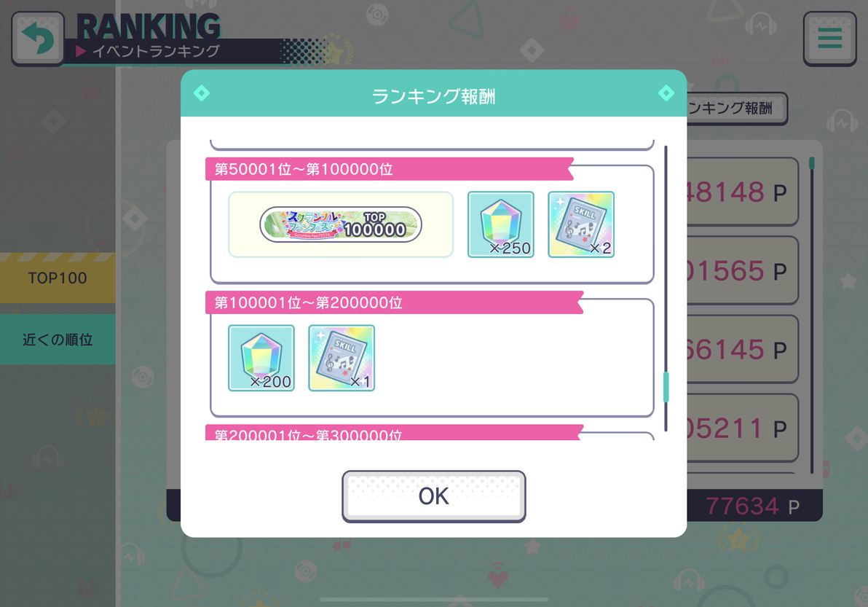The image size is (868, 607).
Task: Click the right diamond icon in dialog header
Action: click(666, 93)
